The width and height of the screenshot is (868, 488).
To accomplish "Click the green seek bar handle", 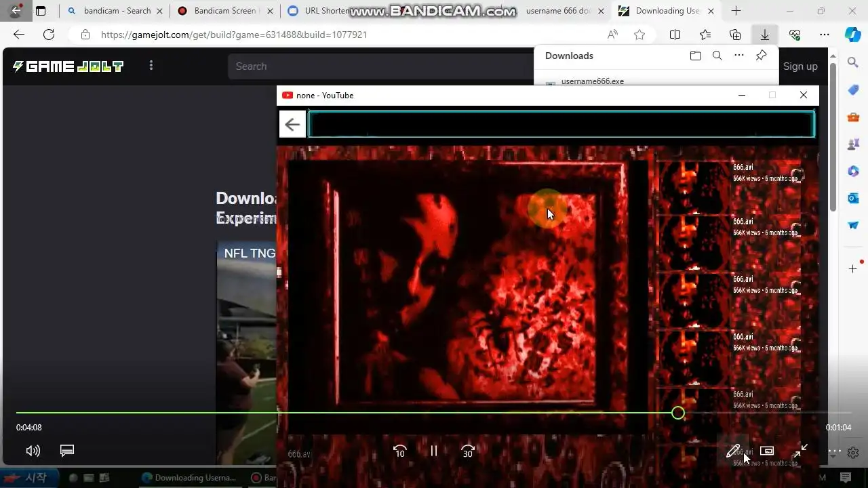I will click(x=678, y=413).
